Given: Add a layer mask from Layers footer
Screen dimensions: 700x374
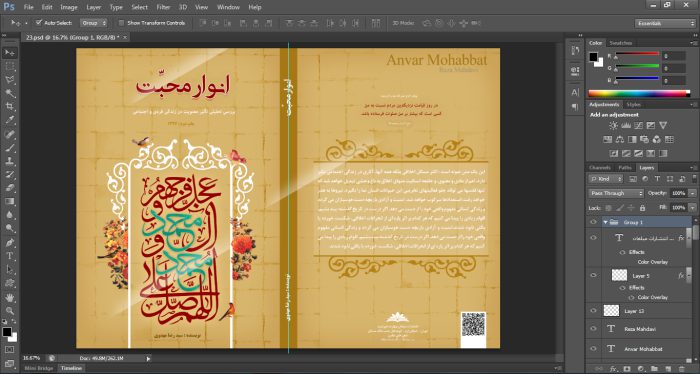Looking at the screenshot, I should click(x=627, y=369).
